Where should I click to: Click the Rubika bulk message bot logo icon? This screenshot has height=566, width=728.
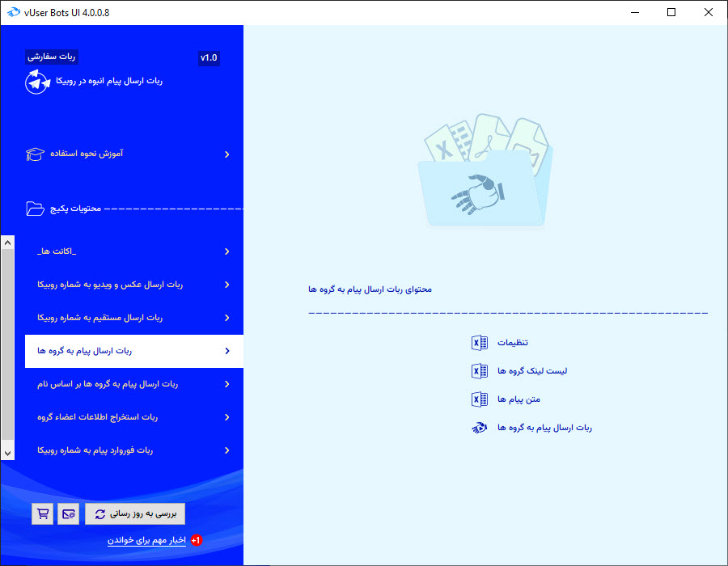tap(37, 82)
